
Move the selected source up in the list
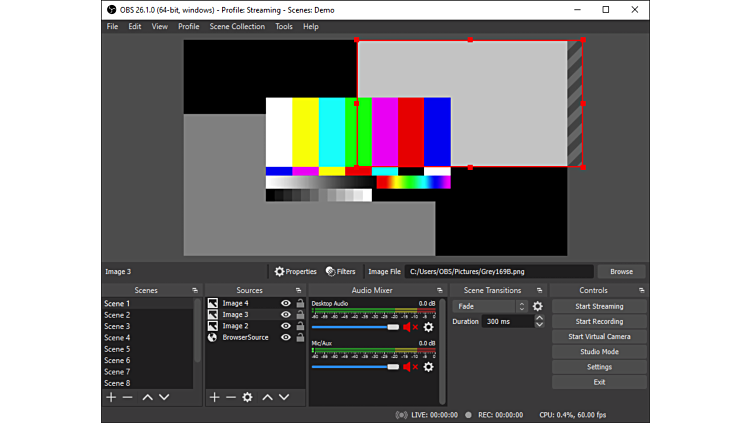point(267,397)
